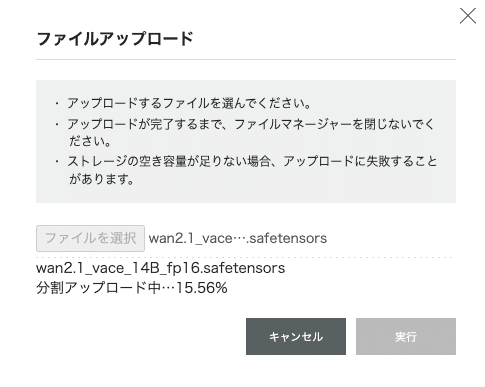Click the disabled ファイルを選択 button
Screen dimensions: 485x387
click(90, 238)
